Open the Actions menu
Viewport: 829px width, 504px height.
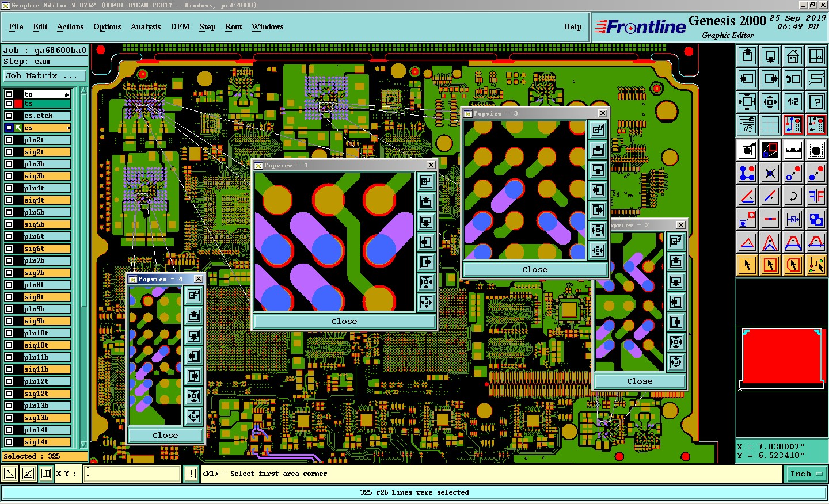click(x=70, y=26)
